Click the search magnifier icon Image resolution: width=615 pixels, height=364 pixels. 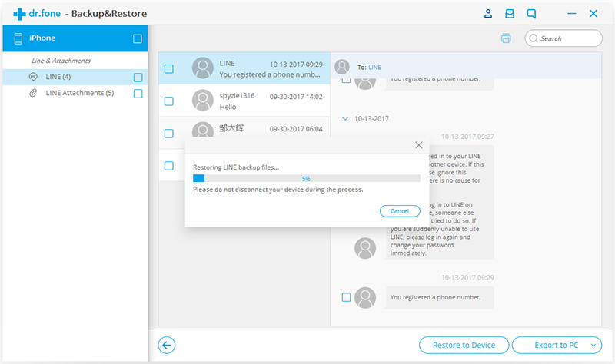click(533, 38)
